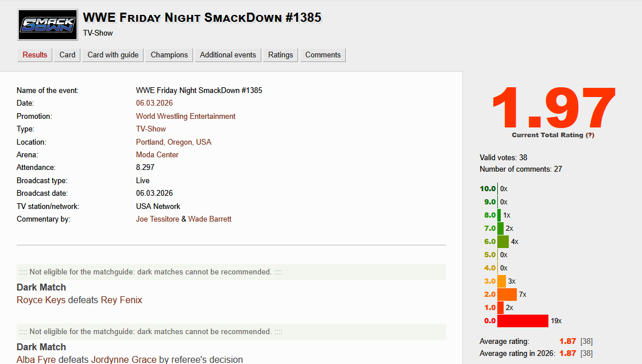Click the SmackDown logo image
Image resolution: width=642 pixels, height=364 pixels.
tap(48, 25)
